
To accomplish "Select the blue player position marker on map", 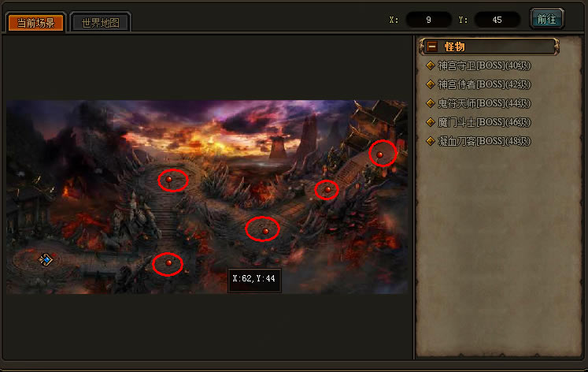I will click(x=46, y=259).
